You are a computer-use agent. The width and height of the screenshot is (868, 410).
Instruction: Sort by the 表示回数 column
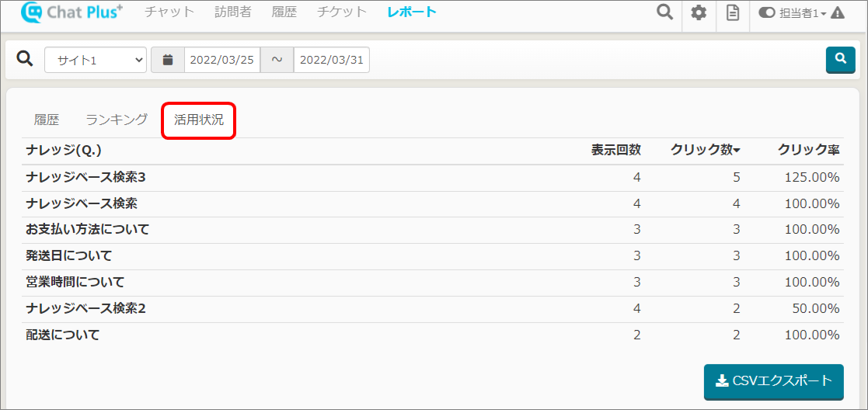(x=615, y=150)
